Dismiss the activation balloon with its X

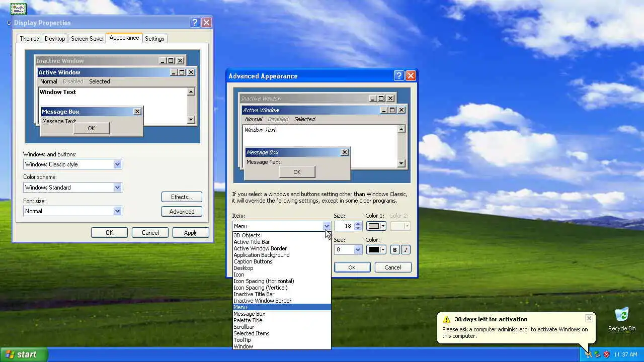pos(589,318)
